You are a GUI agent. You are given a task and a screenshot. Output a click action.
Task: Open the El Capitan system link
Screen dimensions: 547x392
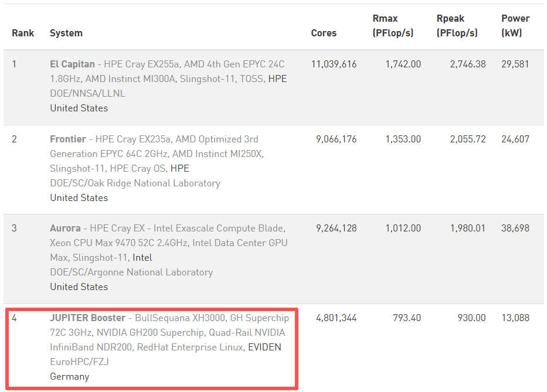click(72, 64)
